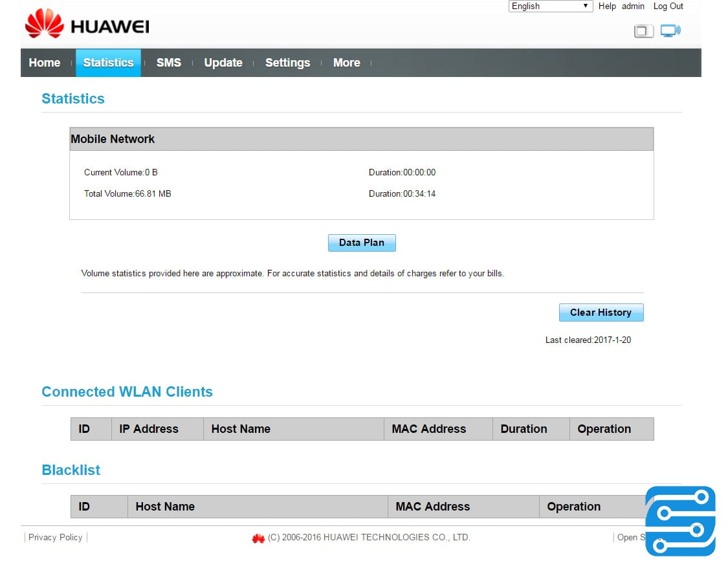Open the English language dropdown

[550, 6]
